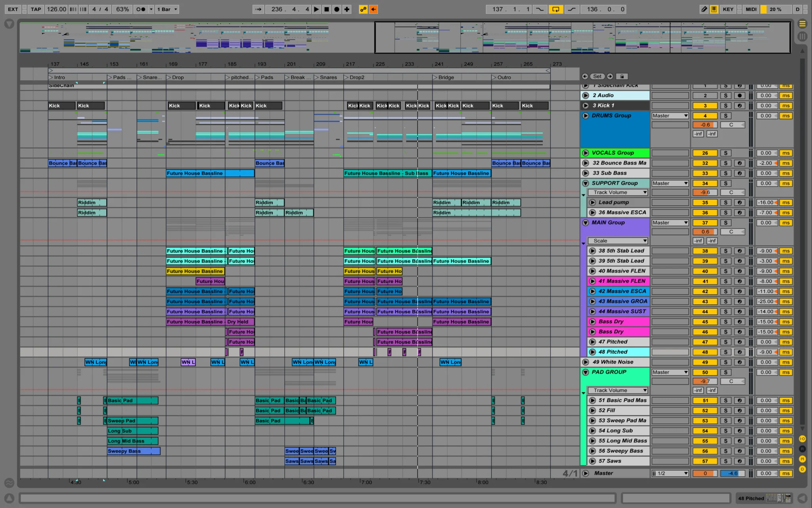Click the Previous Locator arrow
The width and height of the screenshot is (812, 508).
[585, 76]
